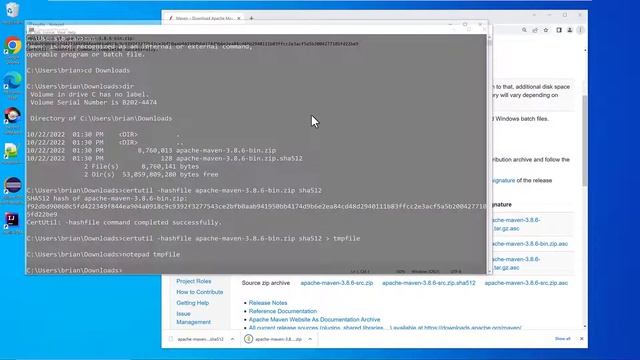
Task: Open the apache-maven-3.8.6-src.zip.sha512 link
Action: coord(429,283)
